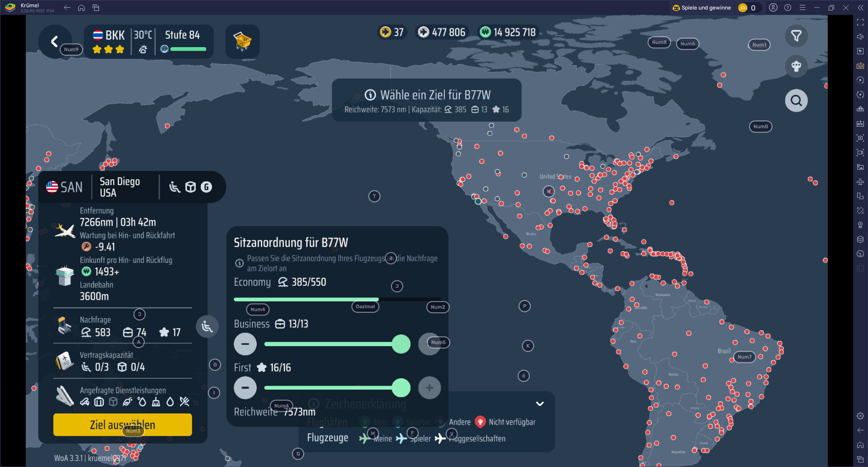Open the BlueStacks account profile icon
The height and width of the screenshot is (467, 868).
[774, 8]
